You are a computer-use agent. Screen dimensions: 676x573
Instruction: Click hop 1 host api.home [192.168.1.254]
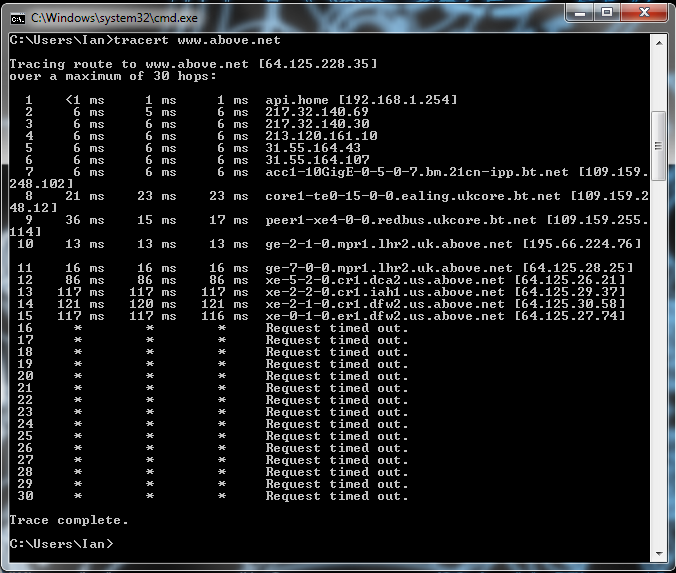coord(361,100)
